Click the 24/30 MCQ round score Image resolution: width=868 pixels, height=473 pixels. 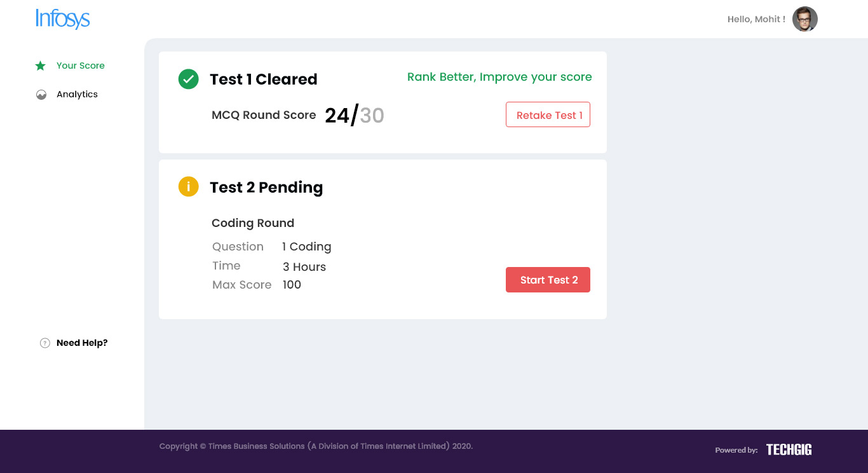[355, 115]
